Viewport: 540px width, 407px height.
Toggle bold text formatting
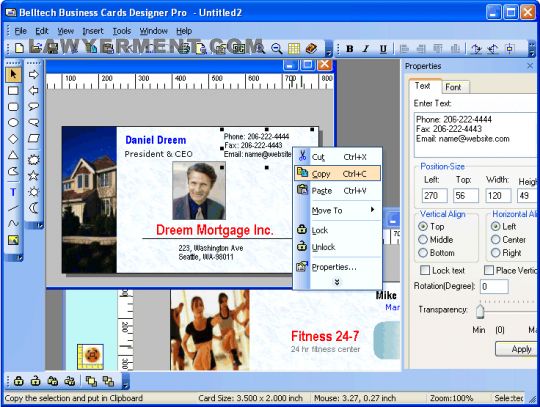click(x=350, y=49)
